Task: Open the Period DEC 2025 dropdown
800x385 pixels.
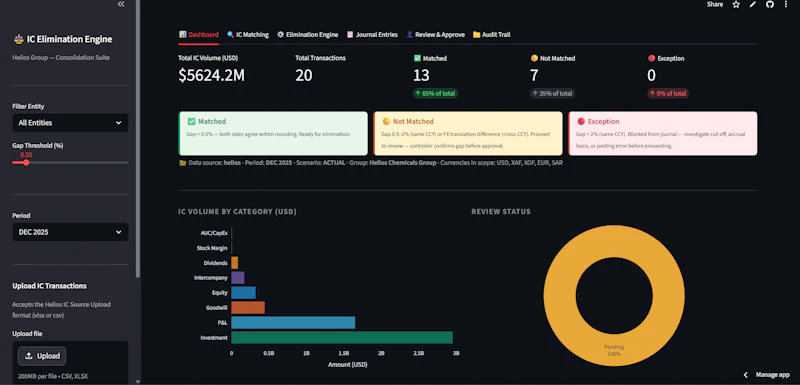Action: [x=70, y=232]
